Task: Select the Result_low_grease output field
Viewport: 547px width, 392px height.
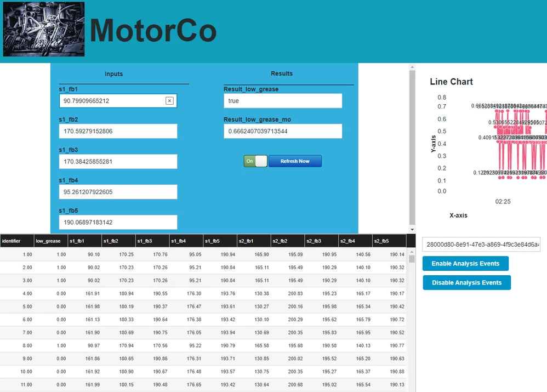Action: (x=283, y=101)
